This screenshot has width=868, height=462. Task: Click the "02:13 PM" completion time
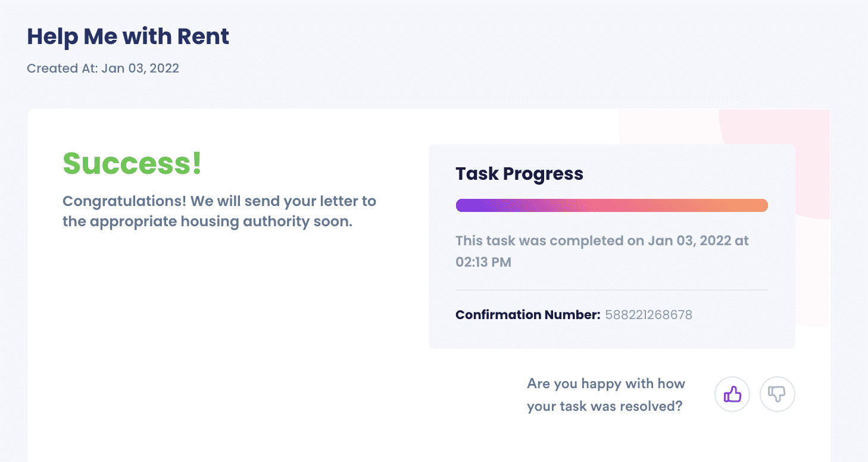pyautogui.click(x=483, y=262)
